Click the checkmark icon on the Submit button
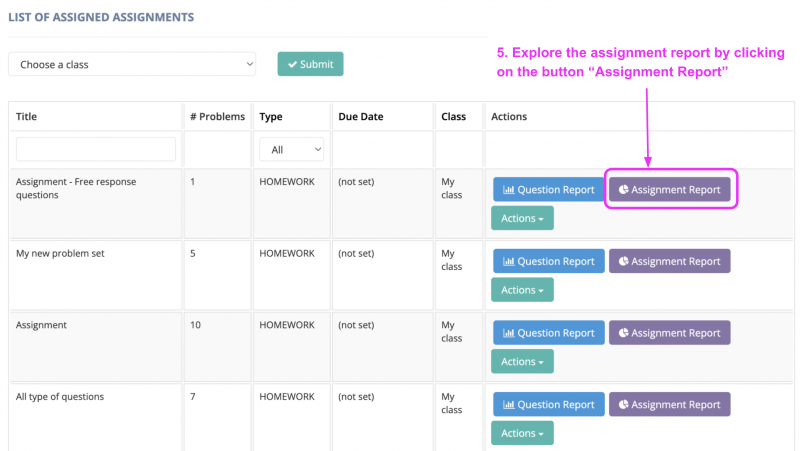 pyautogui.click(x=292, y=64)
